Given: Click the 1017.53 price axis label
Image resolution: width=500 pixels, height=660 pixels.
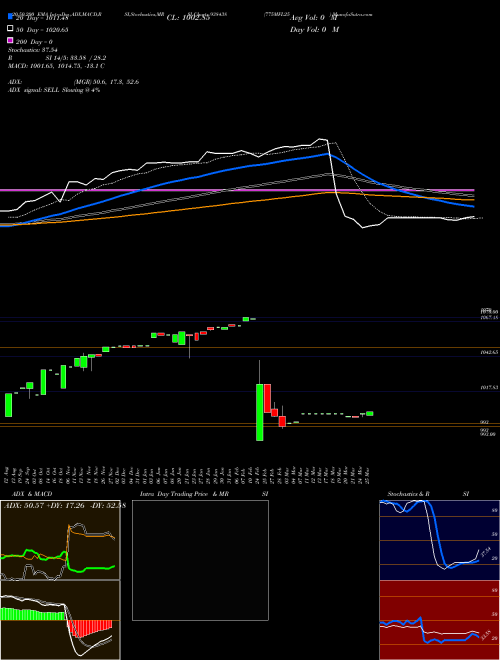Looking at the screenshot, I should click(x=489, y=387).
